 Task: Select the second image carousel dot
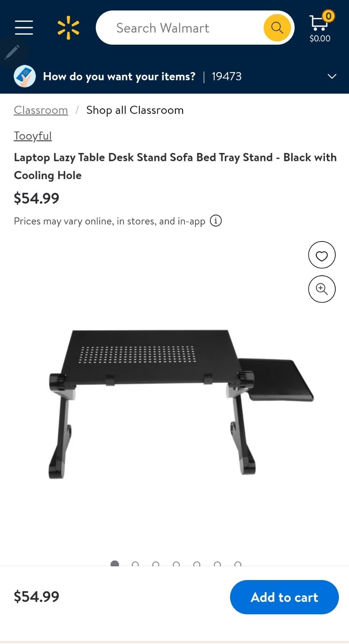pos(135,564)
